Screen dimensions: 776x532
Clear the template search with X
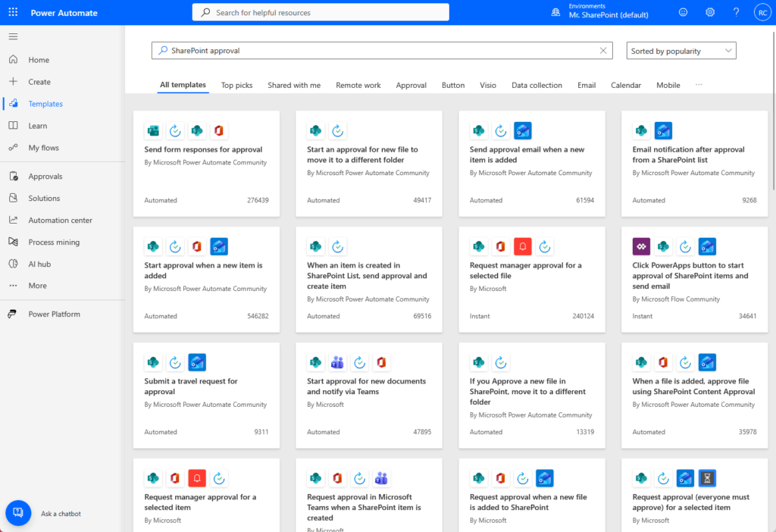click(x=602, y=51)
